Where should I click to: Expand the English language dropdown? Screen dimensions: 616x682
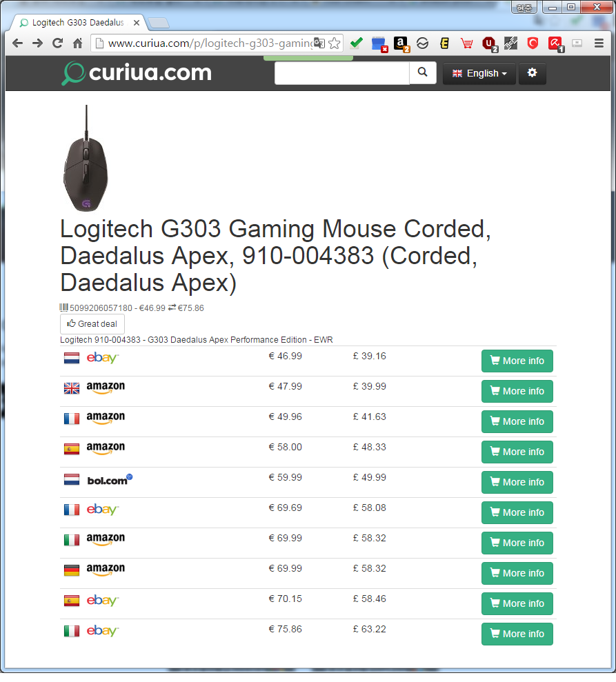[479, 73]
